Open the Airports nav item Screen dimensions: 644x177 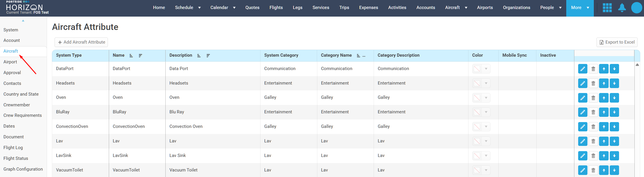point(485,8)
